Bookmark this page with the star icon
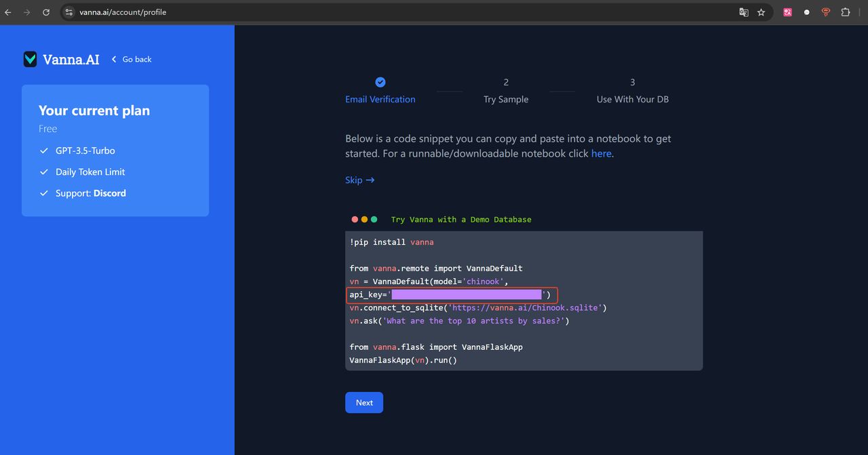This screenshot has width=868, height=455. point(761,12)
